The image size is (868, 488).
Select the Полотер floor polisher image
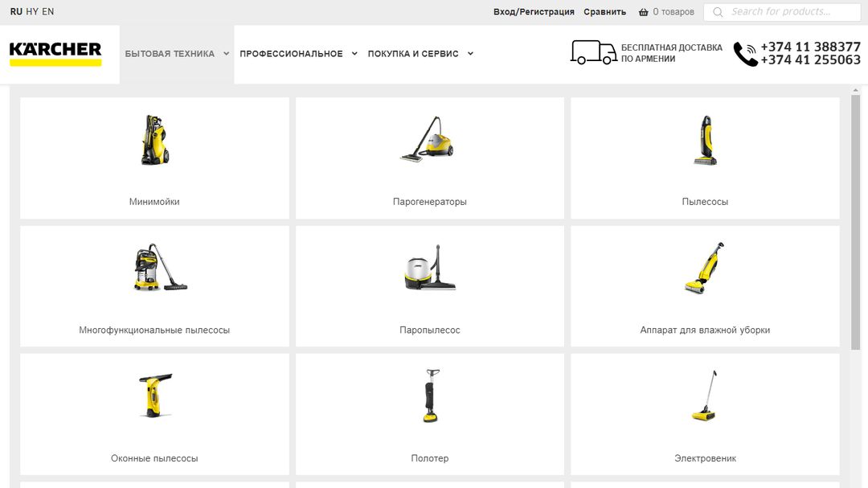431,396
